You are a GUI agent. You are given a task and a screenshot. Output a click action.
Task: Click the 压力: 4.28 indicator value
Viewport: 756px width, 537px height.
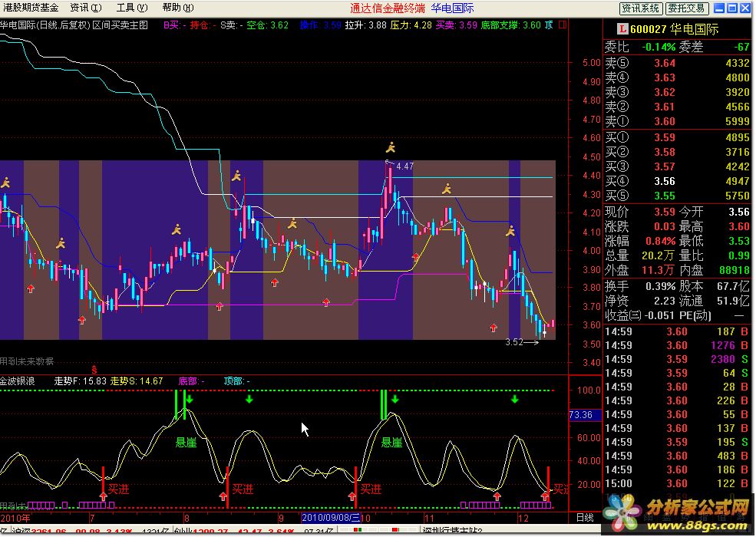point(411,25)
